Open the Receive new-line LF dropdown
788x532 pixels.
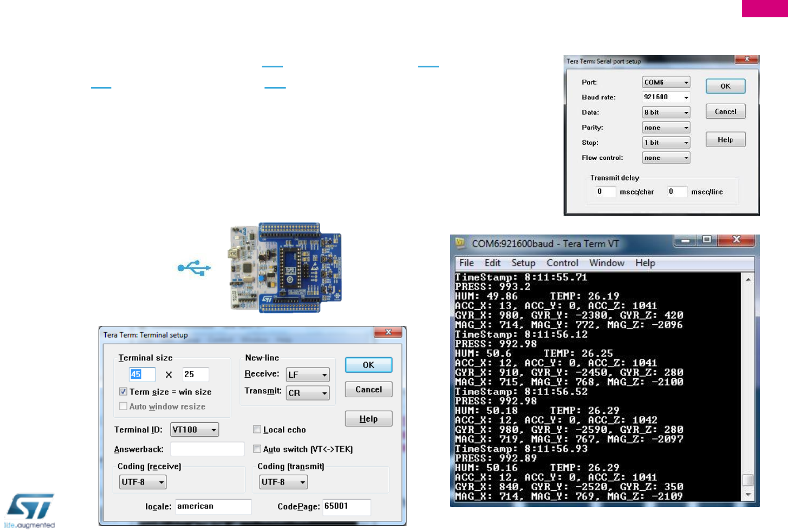tap(308, 375)
